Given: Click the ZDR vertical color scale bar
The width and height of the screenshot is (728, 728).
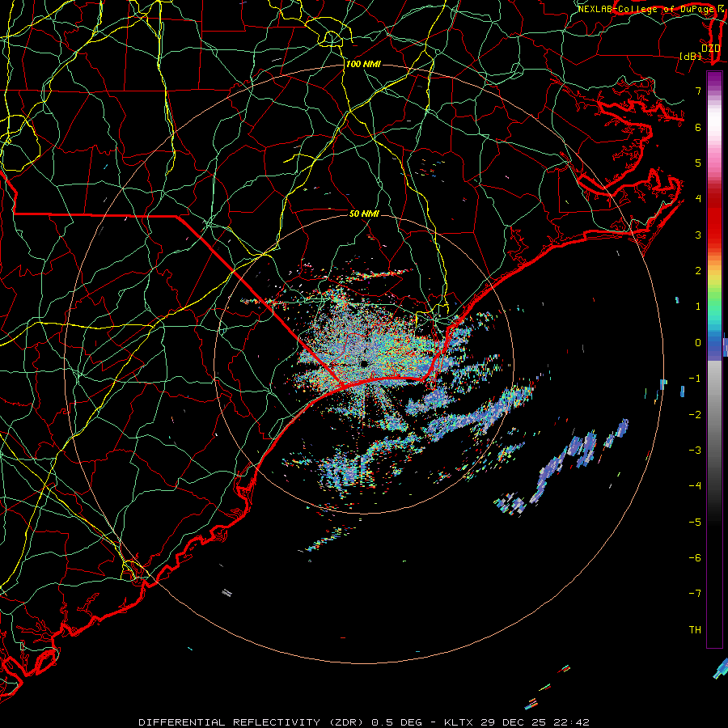Looking at the screenshot, I should [x=714, y=359].
